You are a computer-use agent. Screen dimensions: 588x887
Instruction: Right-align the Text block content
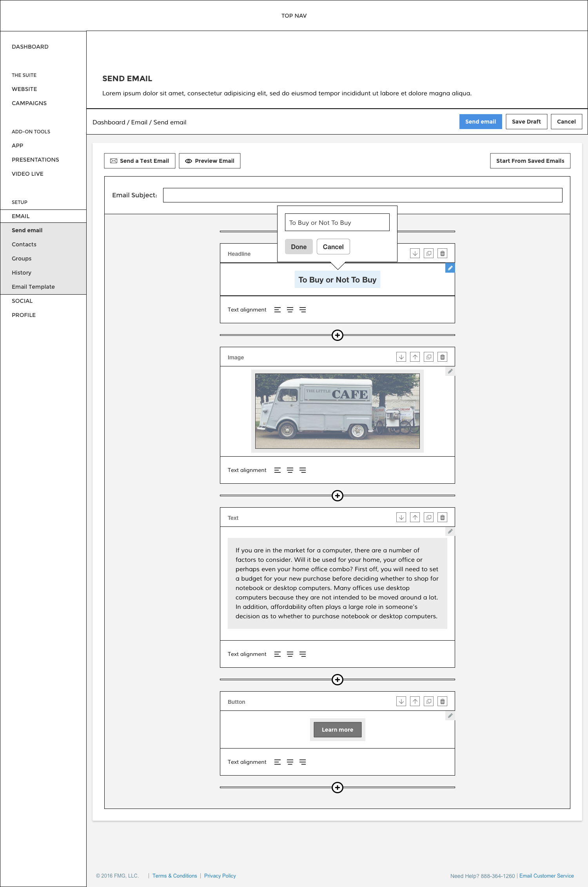(303, 654)
